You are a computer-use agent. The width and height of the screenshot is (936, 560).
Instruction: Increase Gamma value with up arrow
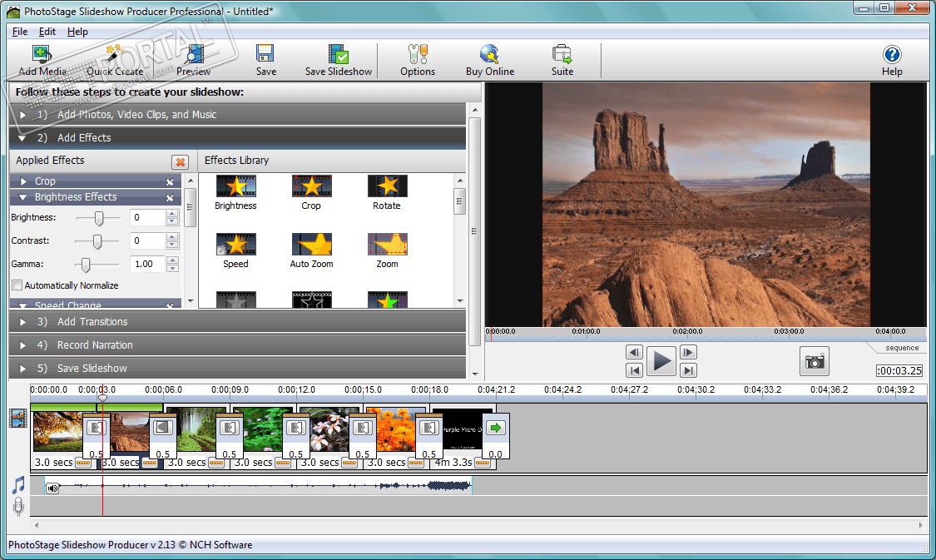click(x=172, y=260)
